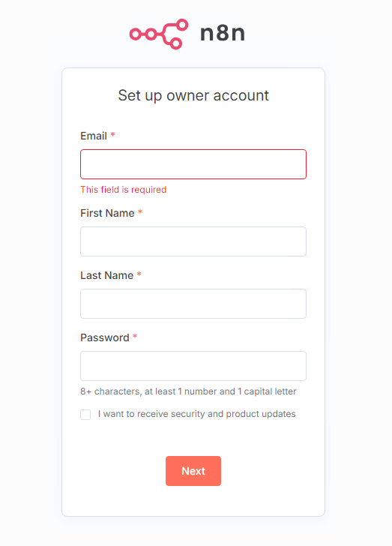Click the red asterisk beside Email

[x=112, y=134]
